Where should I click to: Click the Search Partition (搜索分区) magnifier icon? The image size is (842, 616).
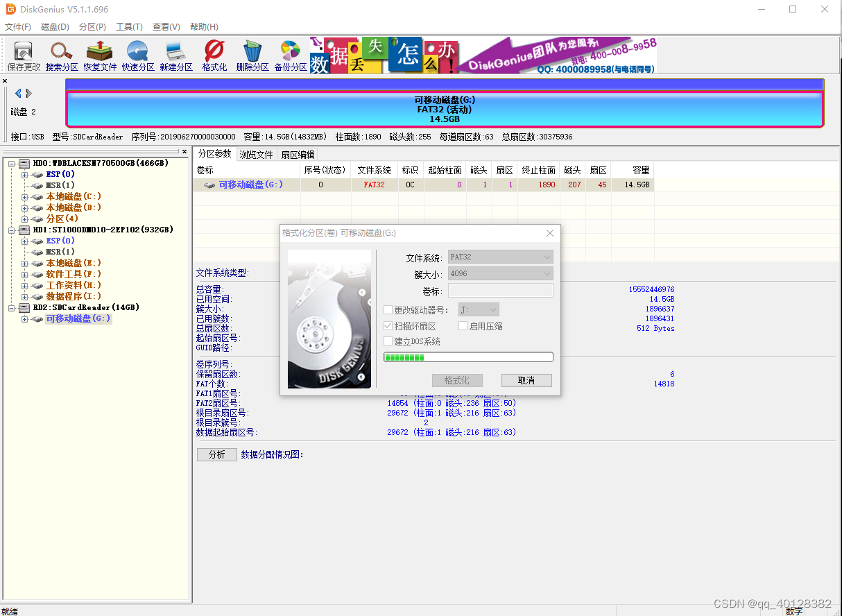(62, 55)
